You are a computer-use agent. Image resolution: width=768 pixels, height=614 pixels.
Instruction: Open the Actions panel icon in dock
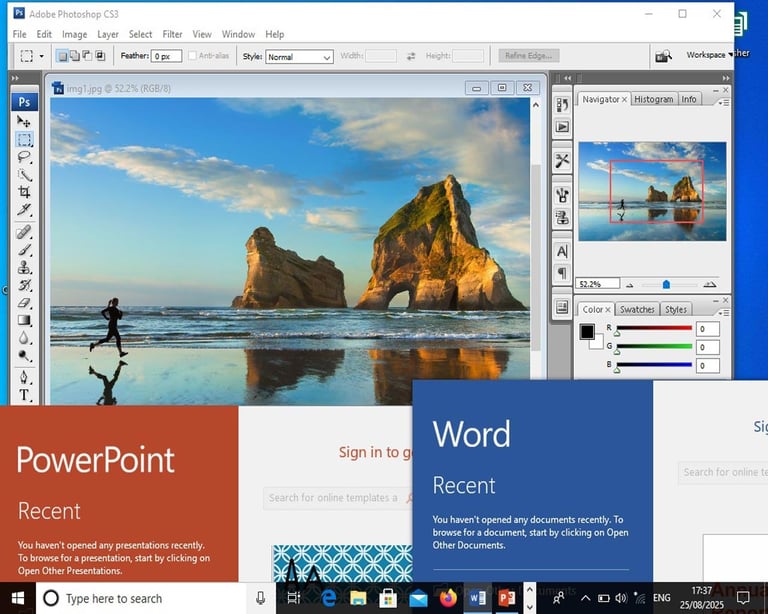pyautogui.click(x=562, y=127)
